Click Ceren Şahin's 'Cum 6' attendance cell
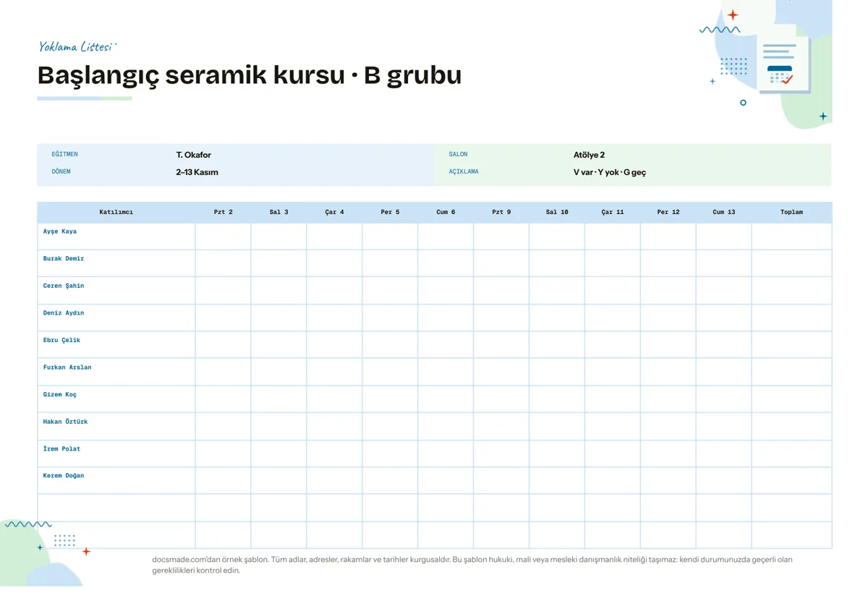Screen dimensions: 868x614 [446, 291]
